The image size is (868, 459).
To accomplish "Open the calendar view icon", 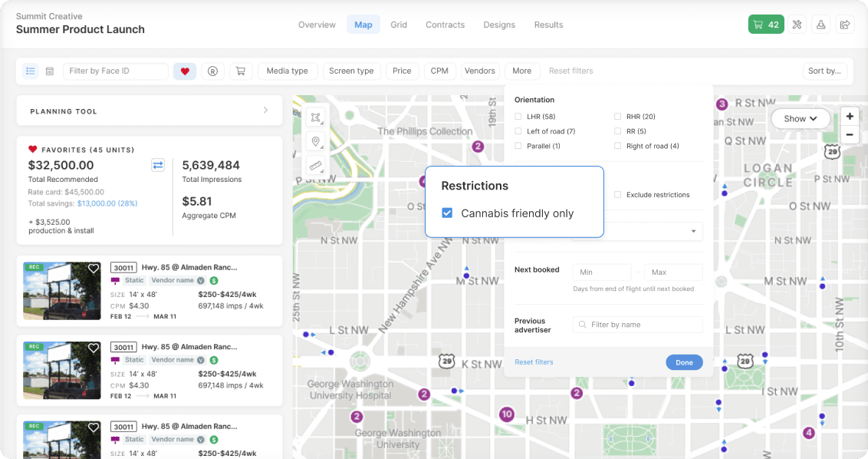I will pyautogui.click(x=50, y=71).
